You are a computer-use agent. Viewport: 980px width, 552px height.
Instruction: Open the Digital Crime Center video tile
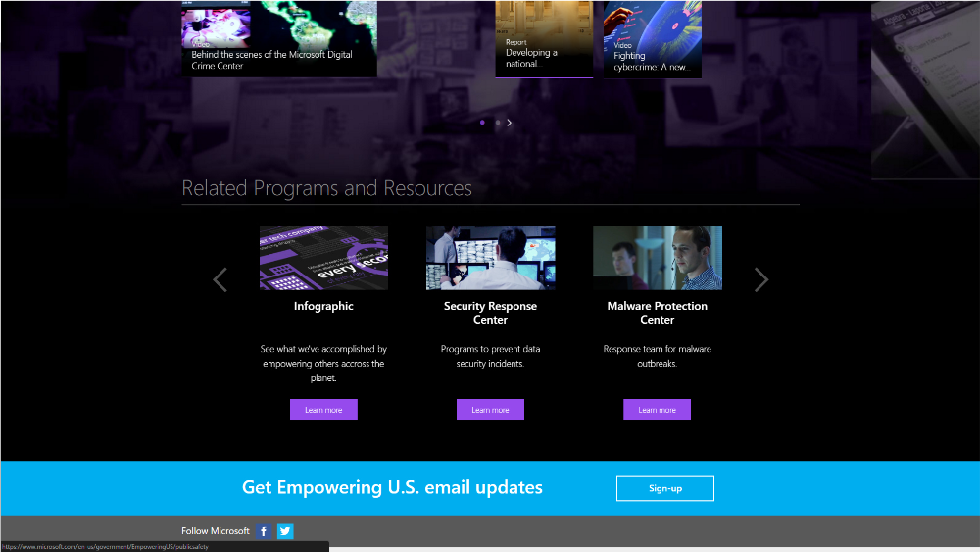pos(279,39)
